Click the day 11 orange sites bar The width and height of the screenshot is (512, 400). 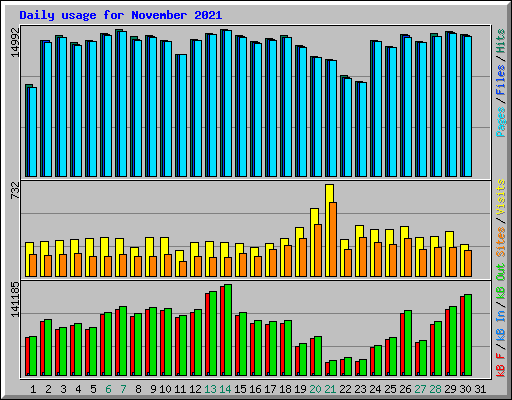(x=183, y=269)
